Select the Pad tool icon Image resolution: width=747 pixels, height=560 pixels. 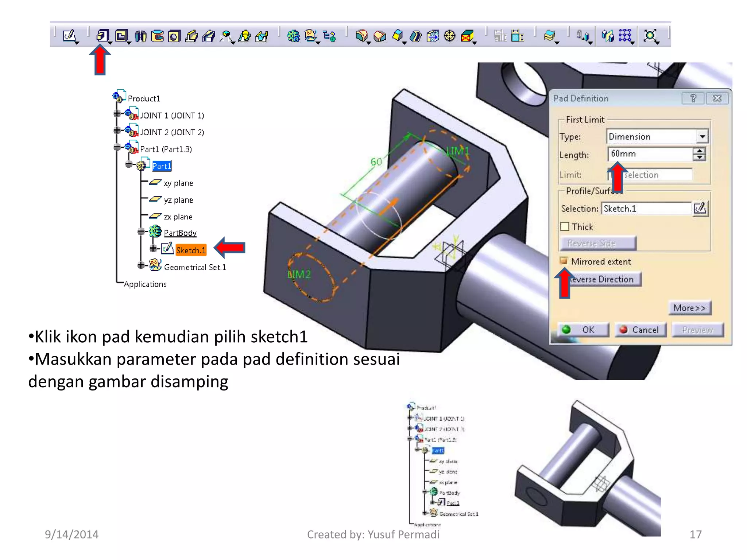[102, 36]
